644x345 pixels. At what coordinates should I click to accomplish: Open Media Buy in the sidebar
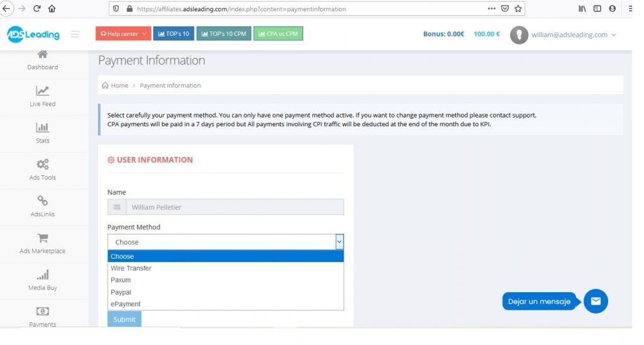coord(43,281)
